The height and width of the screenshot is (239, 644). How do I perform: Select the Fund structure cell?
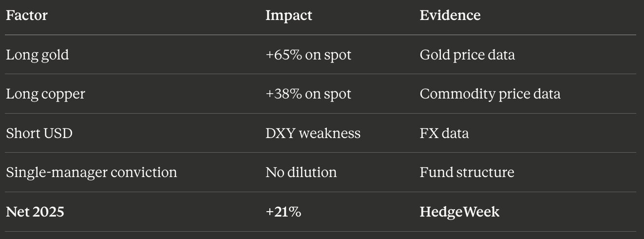tap(467, 173)
